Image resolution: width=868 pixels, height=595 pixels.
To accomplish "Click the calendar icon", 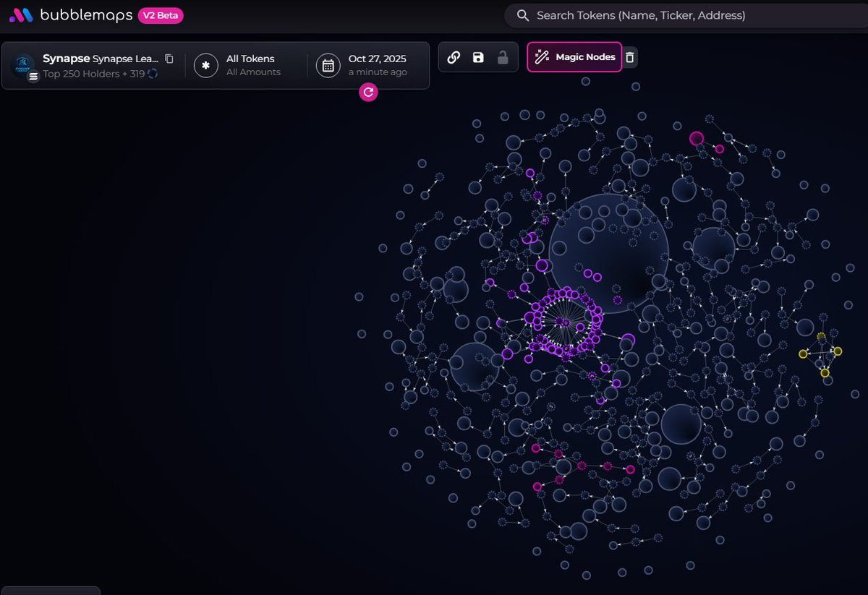I will point(328,65).
